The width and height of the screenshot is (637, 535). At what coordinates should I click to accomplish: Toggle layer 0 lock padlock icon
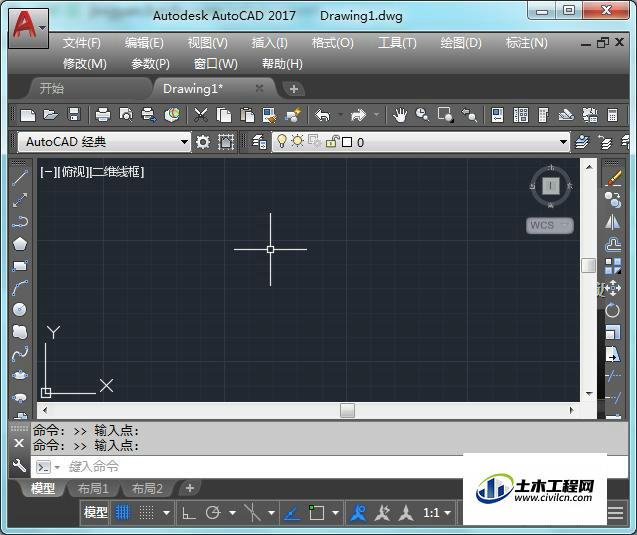point(332,141)
